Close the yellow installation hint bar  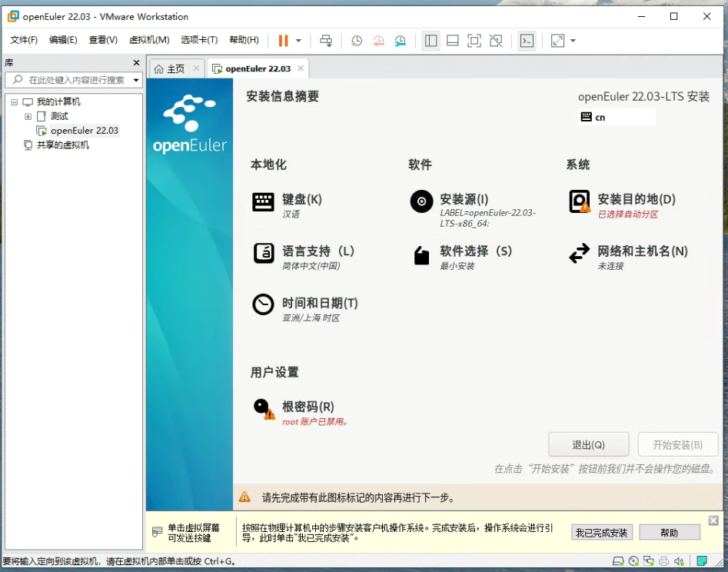(x=713, y=520)
